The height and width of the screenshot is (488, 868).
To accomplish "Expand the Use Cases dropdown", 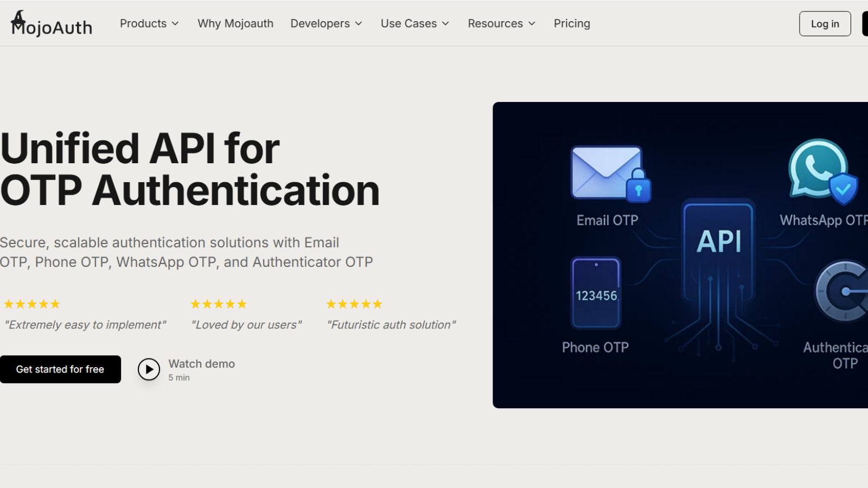I will (x=414, y=23).
